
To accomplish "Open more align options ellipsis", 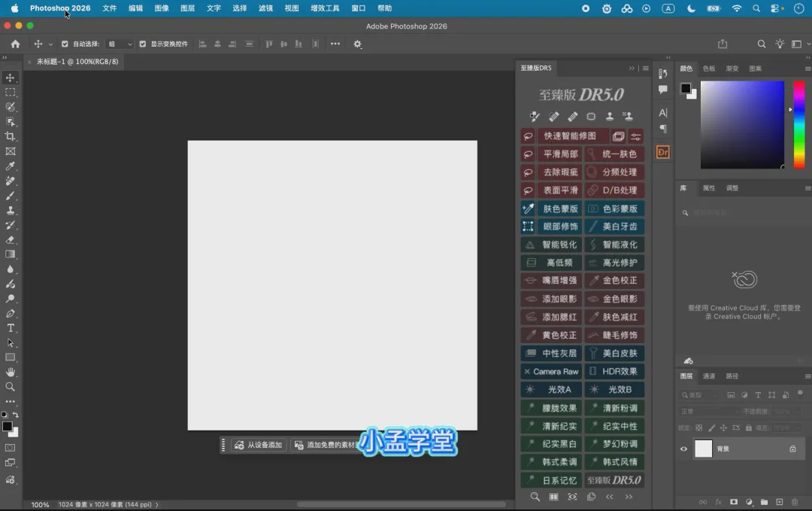I will pos(335,44).
